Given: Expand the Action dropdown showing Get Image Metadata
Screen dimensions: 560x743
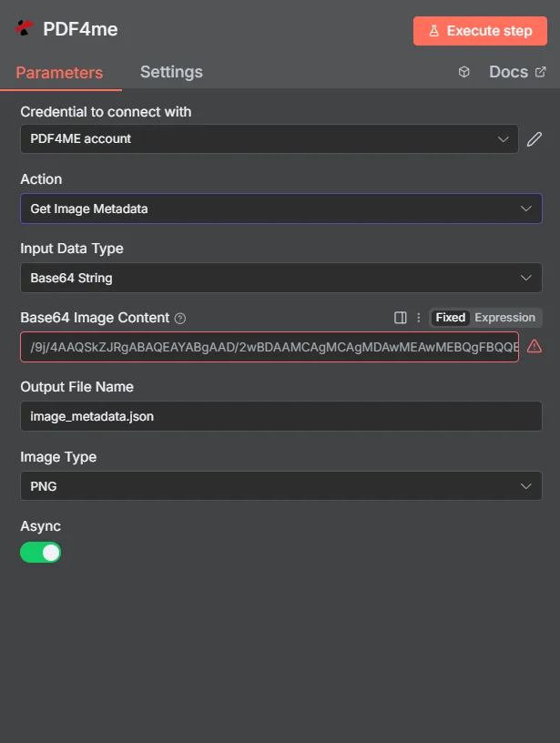Looking at the screenshot, I should click(281, 209).
